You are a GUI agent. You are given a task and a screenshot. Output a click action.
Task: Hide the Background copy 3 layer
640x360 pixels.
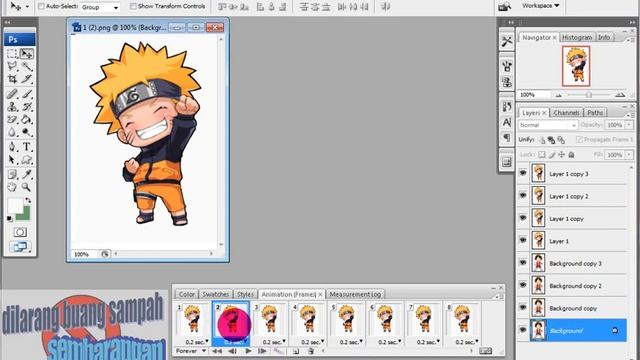[x=523, y=263]
